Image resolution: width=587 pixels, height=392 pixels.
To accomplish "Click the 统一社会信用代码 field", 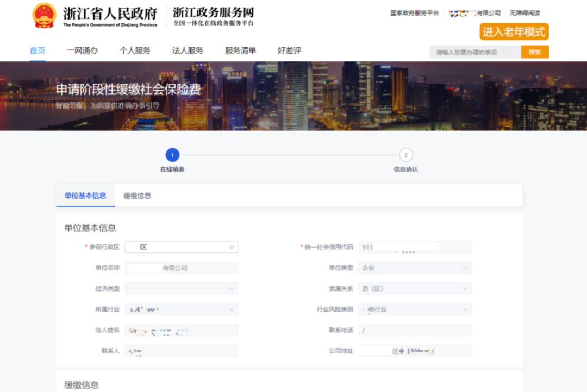I will [415, 247].
